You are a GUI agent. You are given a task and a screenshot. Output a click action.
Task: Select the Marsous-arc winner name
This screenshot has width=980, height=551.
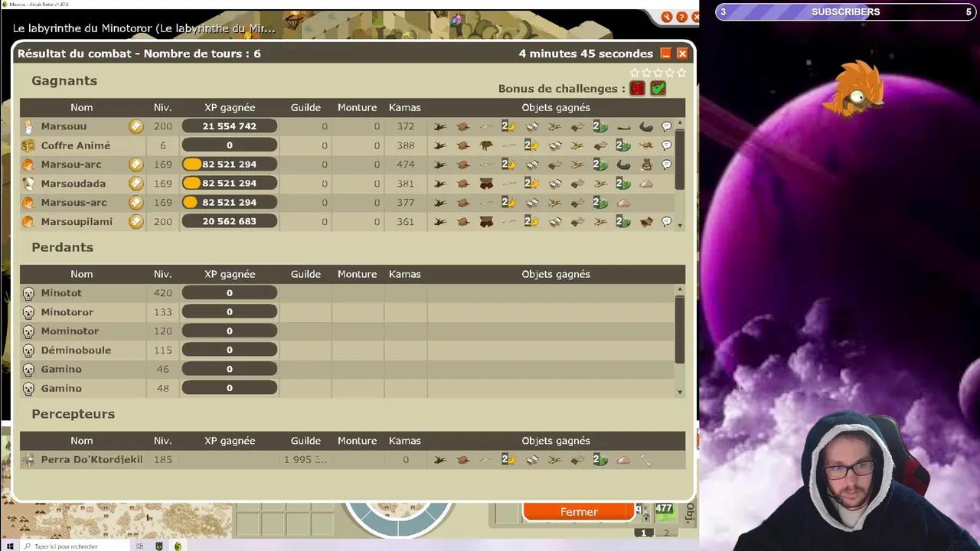(x=74, y=203)
